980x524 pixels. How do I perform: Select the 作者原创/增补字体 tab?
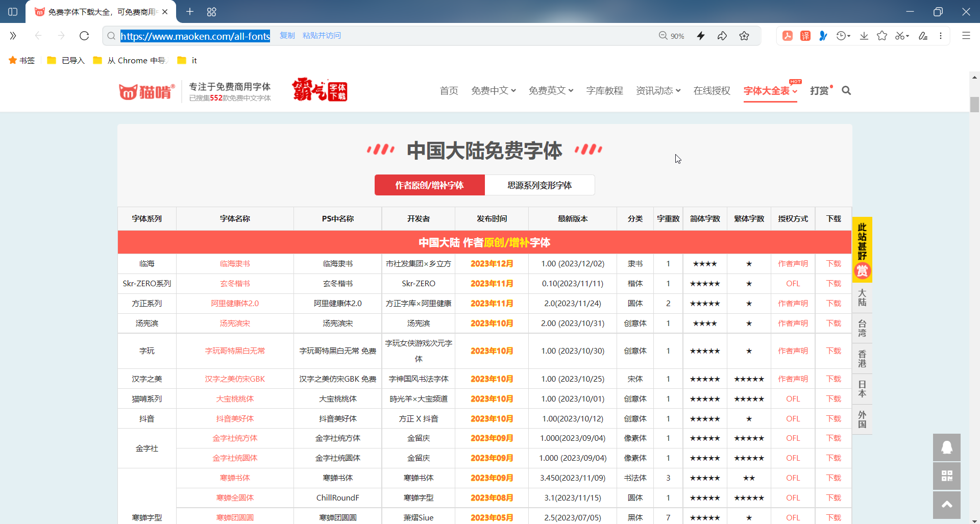(x=429, y=185)
